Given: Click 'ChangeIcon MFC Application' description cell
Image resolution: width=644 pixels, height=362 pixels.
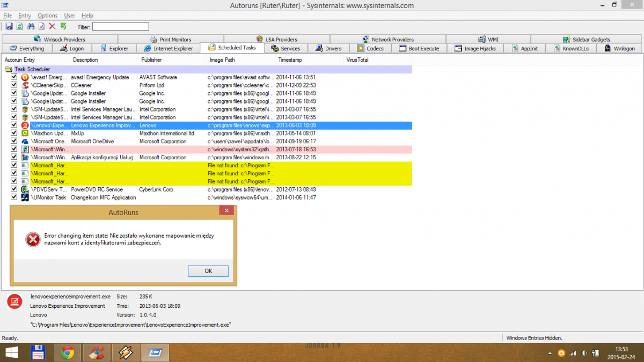Looking at the screenshot, I should (x=103, y=197).
